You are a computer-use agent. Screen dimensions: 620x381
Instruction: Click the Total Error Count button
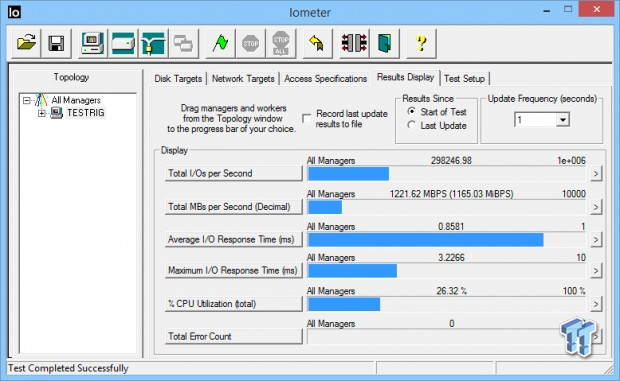point(233,337)
